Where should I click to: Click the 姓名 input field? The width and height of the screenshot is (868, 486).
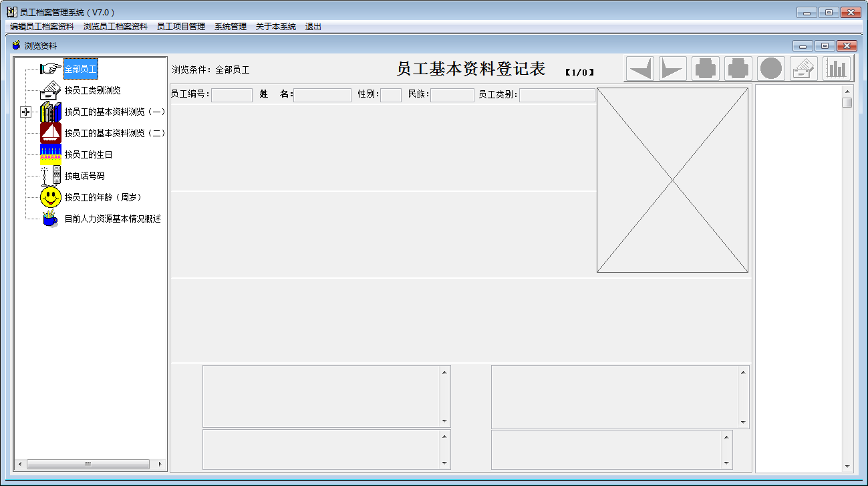click(x=321, y=94)
